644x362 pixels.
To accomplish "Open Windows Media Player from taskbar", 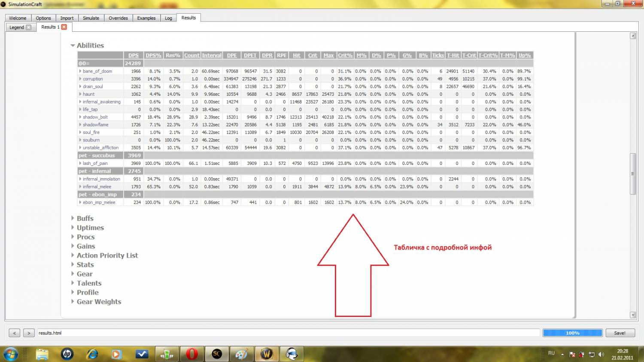I will (x=116, y=354).
